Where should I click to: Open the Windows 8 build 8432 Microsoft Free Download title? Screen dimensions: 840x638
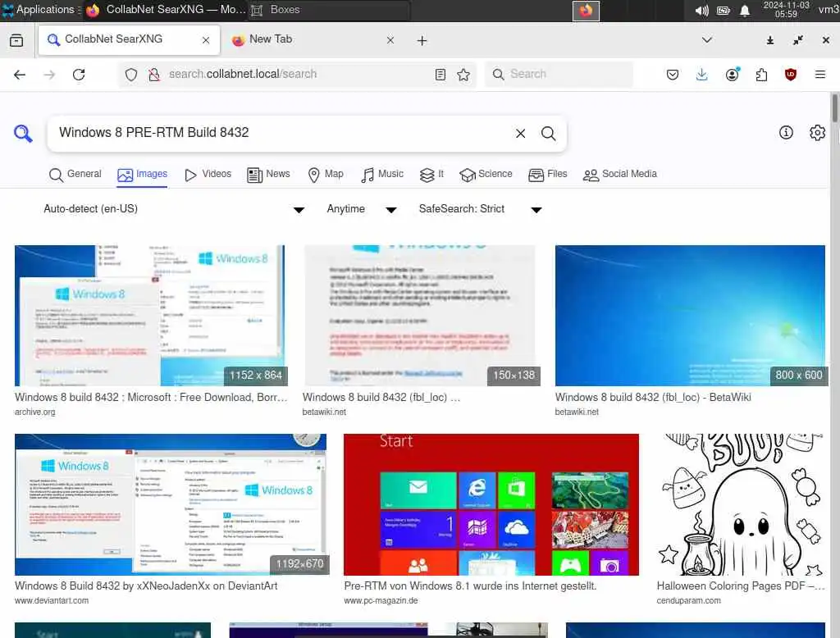151,398
